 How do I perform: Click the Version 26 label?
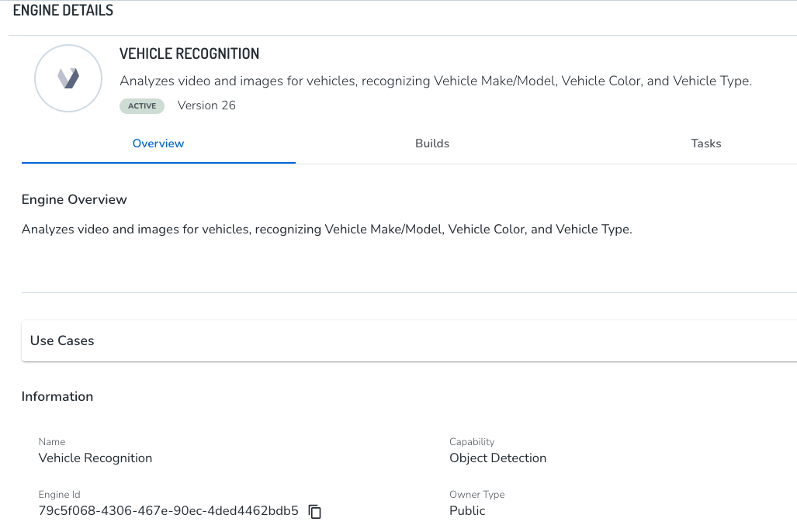click(x=206, y=105)
